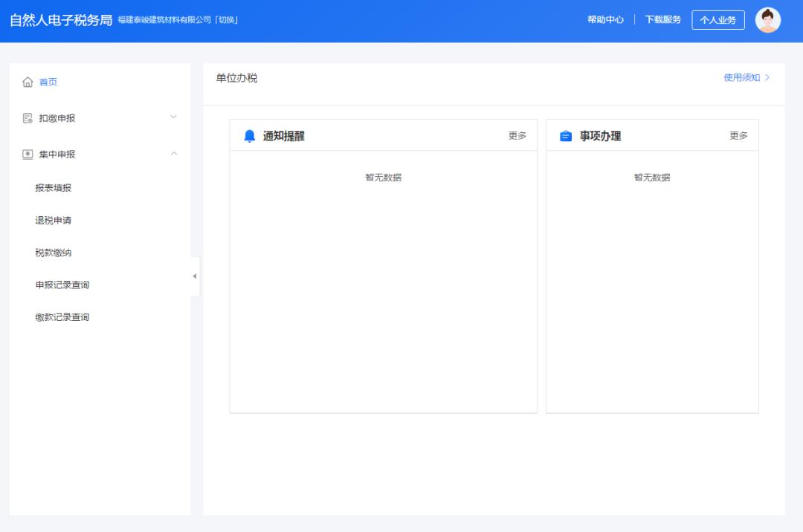Image resolution: width=803 pixels, height=532 pixels.
Task: Select 首页 as the active menu item
Action: pyautogui.click(x=48, y=82)
